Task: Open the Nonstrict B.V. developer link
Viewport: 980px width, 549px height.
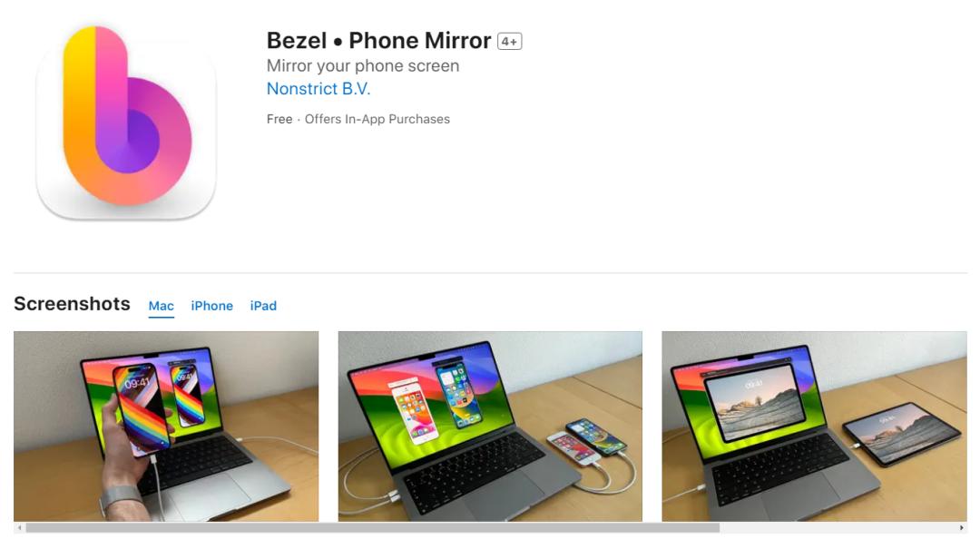Action: coord(318,89)
